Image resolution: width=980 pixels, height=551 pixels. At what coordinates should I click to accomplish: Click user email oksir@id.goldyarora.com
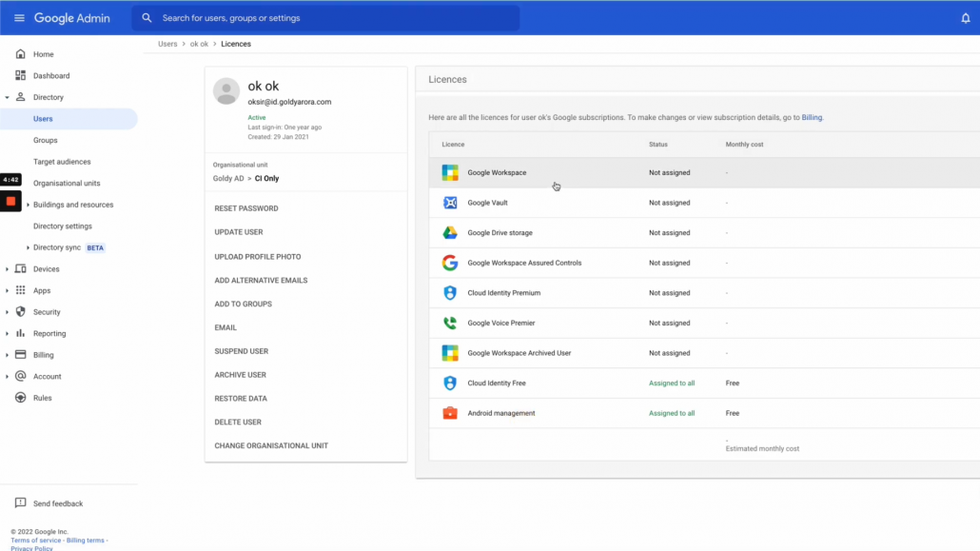pos(289,102)
